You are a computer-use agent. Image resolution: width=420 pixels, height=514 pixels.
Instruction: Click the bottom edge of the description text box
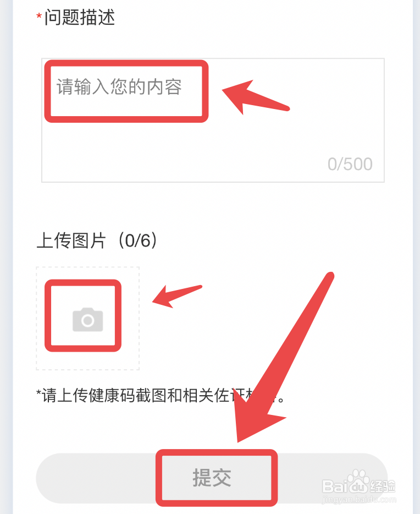click(x=213, y=182)
